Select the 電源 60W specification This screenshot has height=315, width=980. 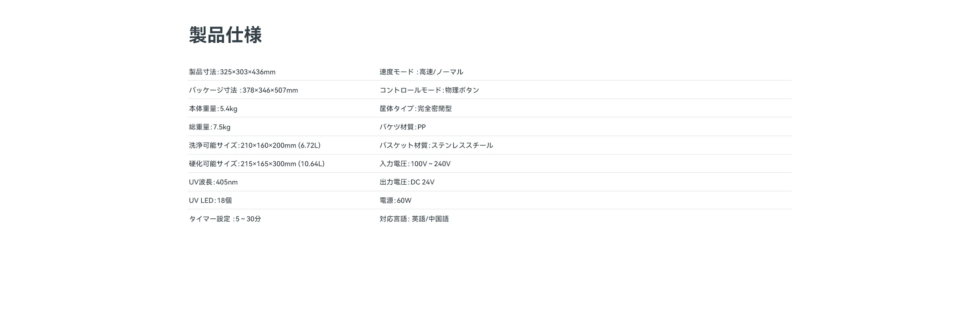point(395,201)
